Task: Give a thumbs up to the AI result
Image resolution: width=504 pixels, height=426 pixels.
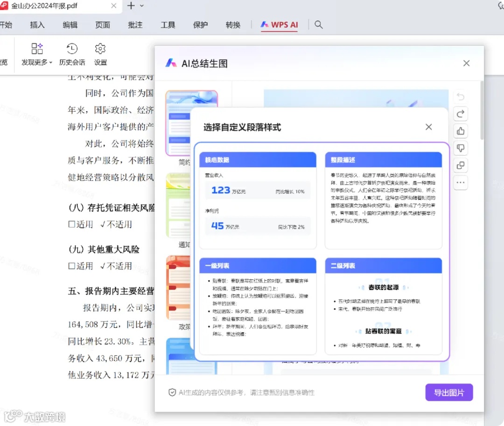Action: point(461,131)
